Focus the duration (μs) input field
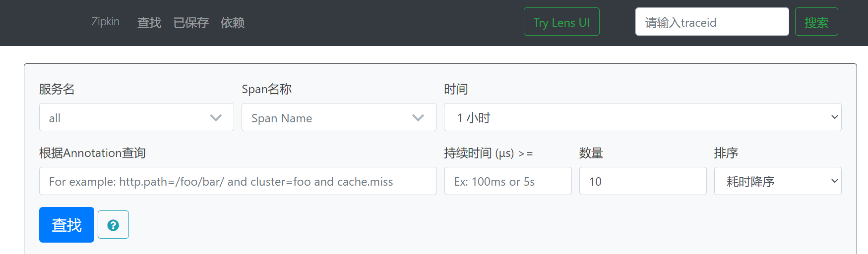This screenshot has width=868, height=254. coord(508,181)
